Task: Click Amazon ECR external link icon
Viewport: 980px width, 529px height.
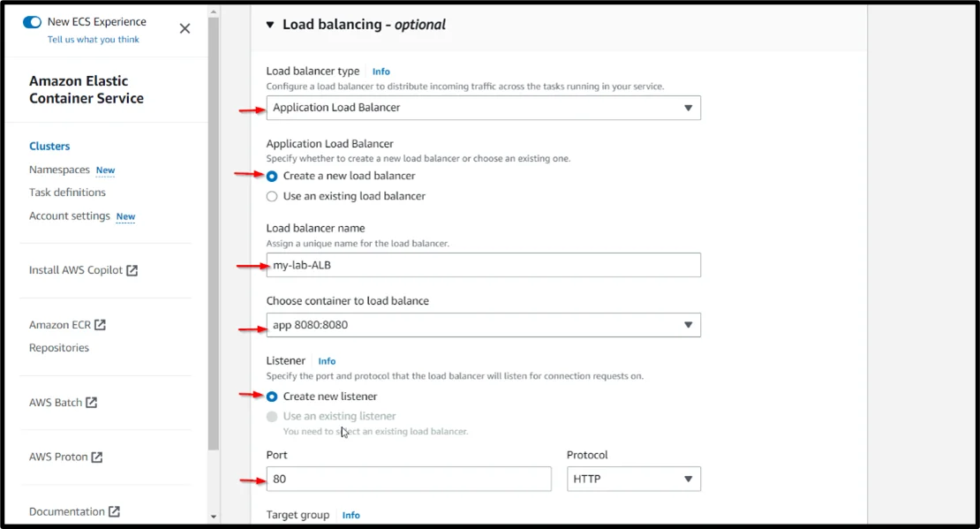Action: 101,325
